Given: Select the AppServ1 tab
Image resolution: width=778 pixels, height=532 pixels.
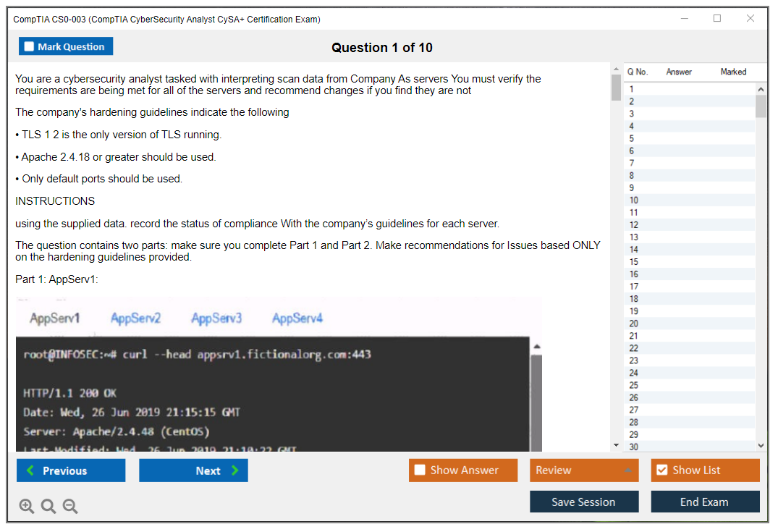Looking at the screenshot, I should coord(55,318).
